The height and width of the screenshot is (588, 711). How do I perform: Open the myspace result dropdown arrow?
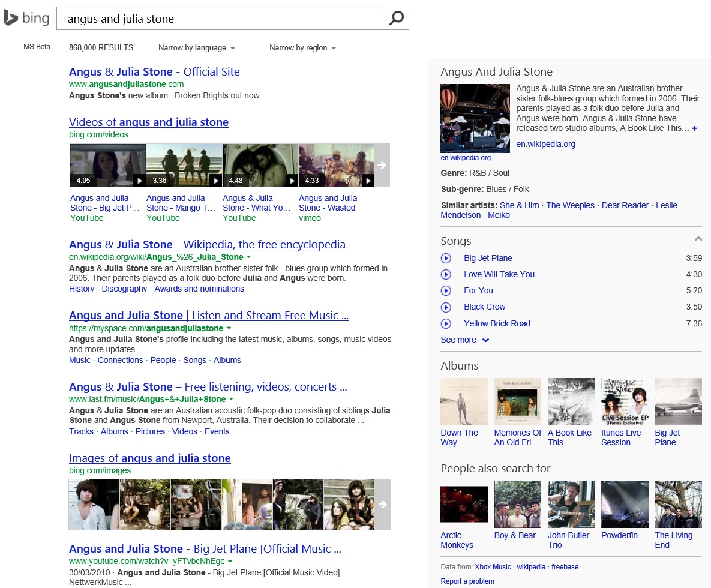pyautogui.click(x=229, y=328)
